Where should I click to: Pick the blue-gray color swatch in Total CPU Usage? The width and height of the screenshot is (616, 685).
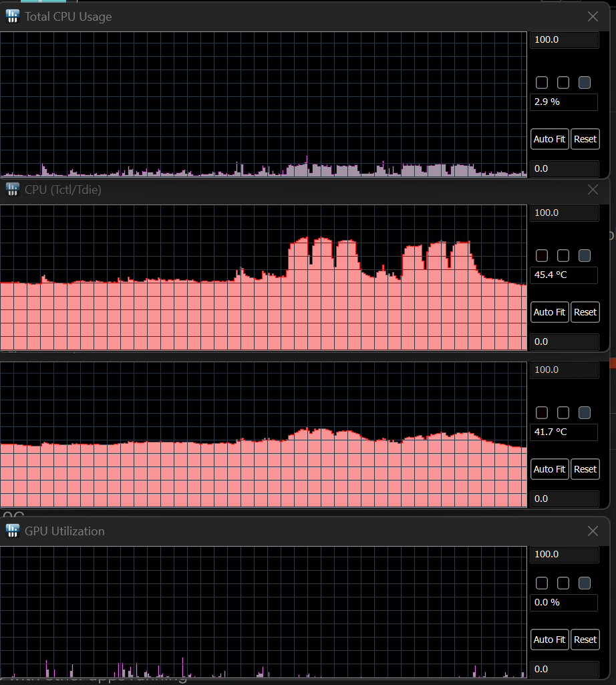[585, 83]
